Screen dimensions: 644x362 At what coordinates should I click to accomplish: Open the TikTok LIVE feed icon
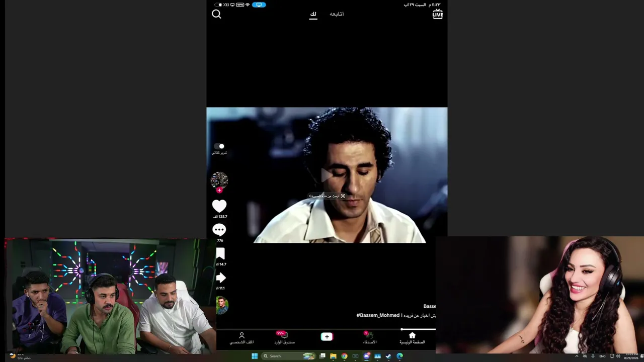[x=438, y=14]
